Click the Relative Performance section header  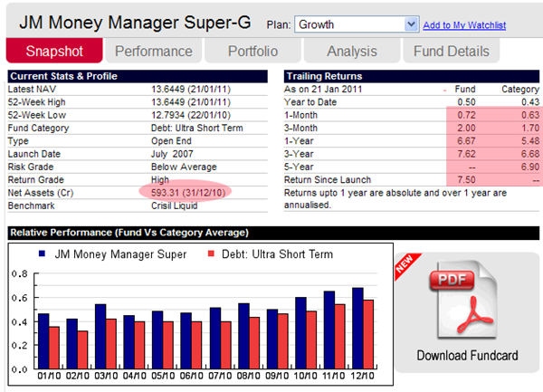tap(273, 233)
